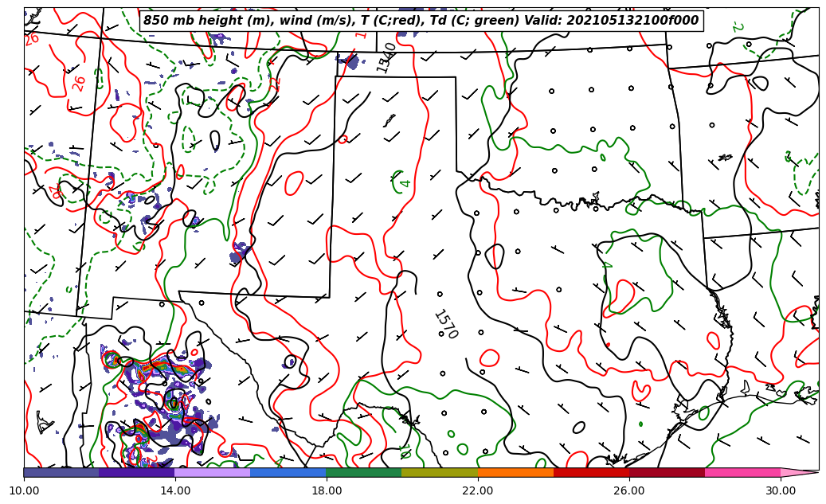Image resolution: width=826 pixels, height=504 pixels.
Task: Pick the blue 16–18 colorbar segment
Action: 288,472
